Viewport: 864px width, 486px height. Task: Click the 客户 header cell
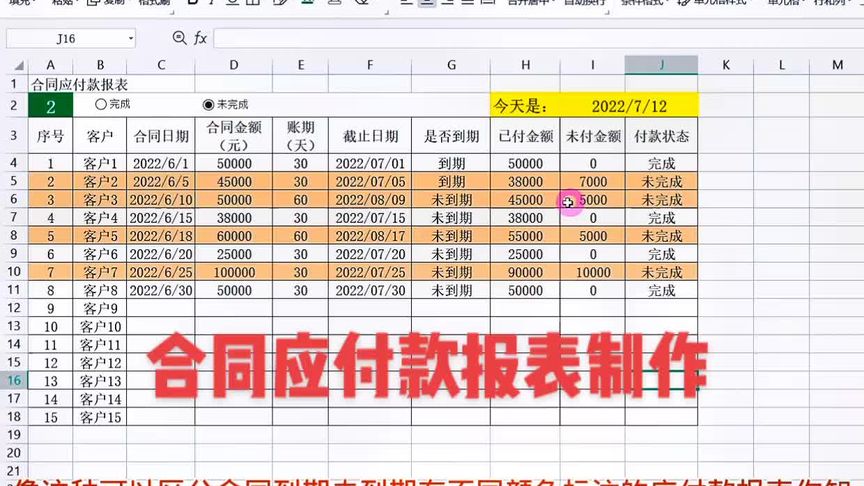coord(100,136)
